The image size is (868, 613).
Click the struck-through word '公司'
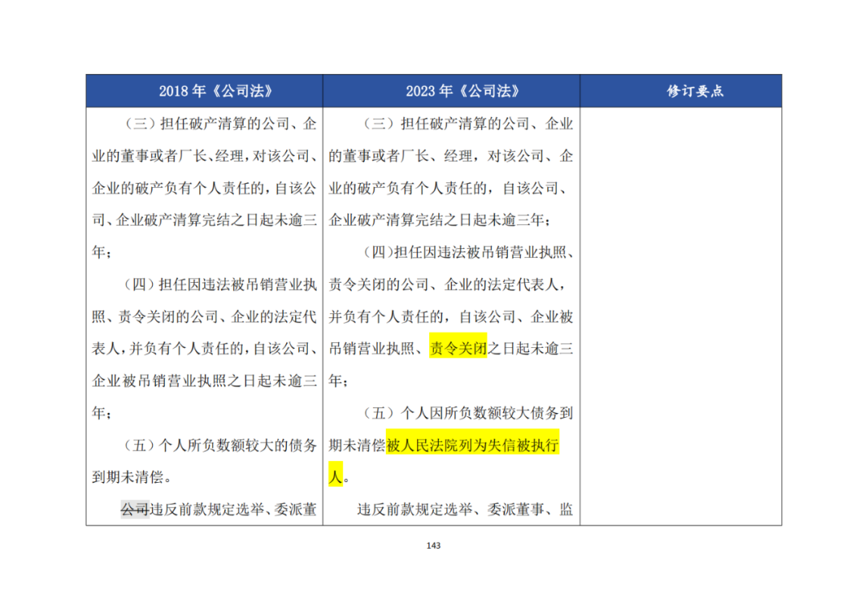tap(134, 509)
